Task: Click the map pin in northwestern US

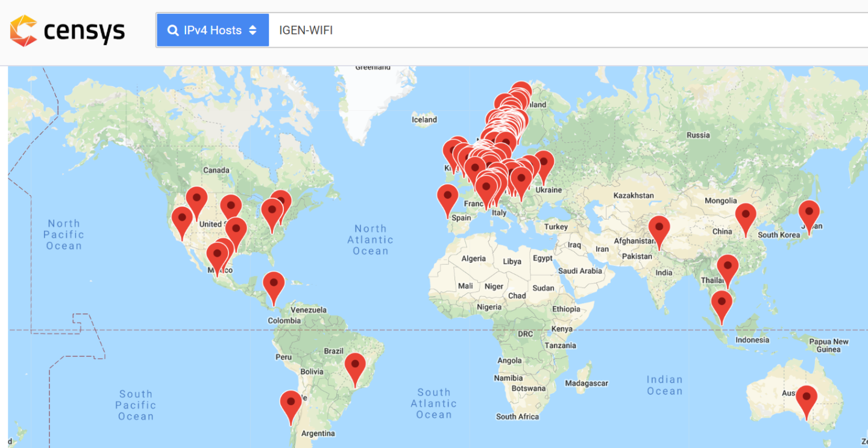Action: pos(197,204)
